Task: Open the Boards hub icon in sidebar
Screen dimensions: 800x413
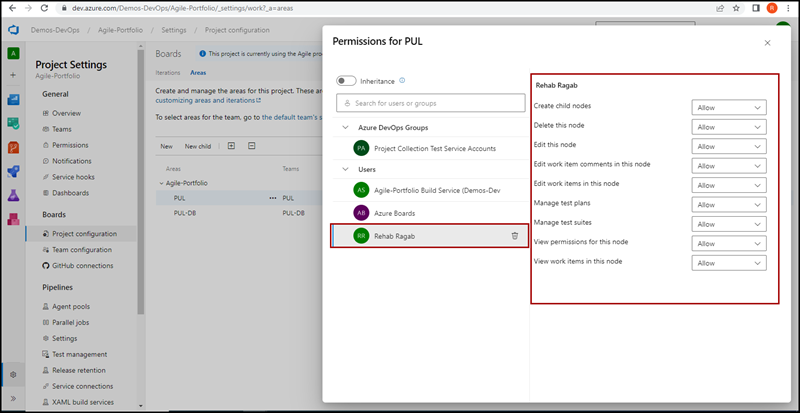Action: 13,124
